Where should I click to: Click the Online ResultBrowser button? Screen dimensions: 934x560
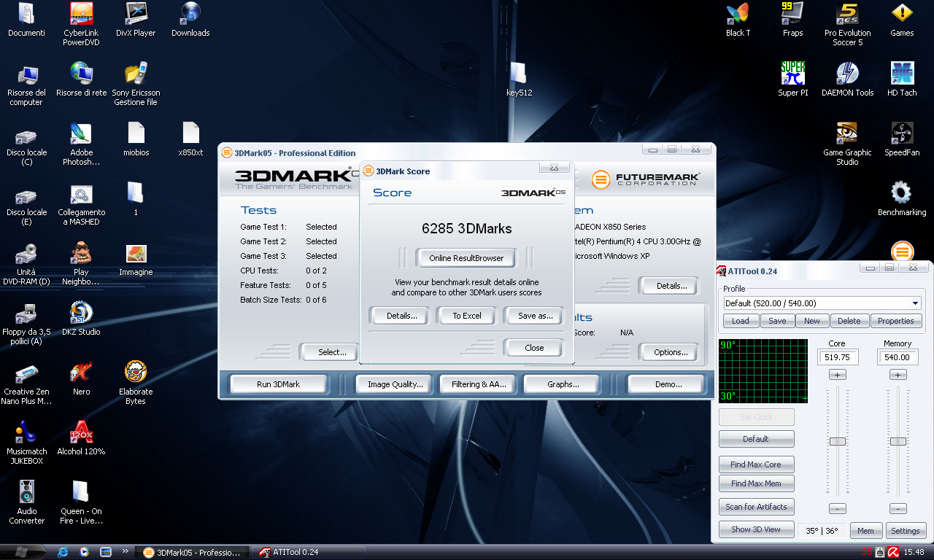466,258
